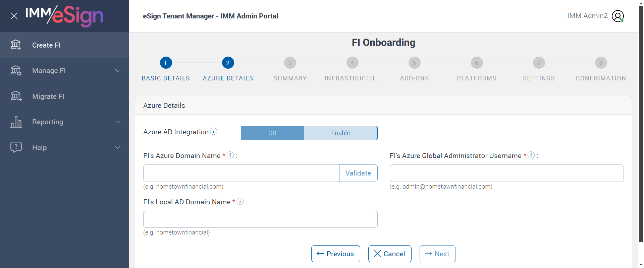Viewport: 644px width, 268px height.
Task: Click the Validate button
Action: (x=358, y=173)
